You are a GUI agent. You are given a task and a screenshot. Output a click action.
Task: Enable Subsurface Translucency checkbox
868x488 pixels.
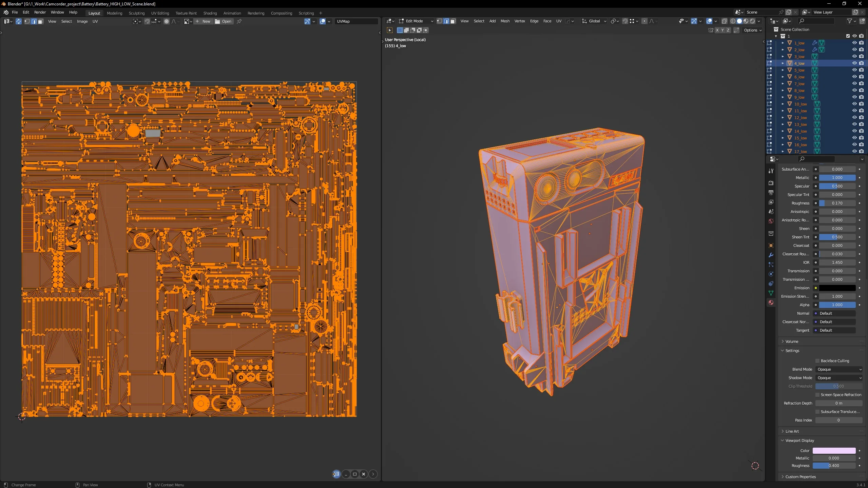click(817, 412)
